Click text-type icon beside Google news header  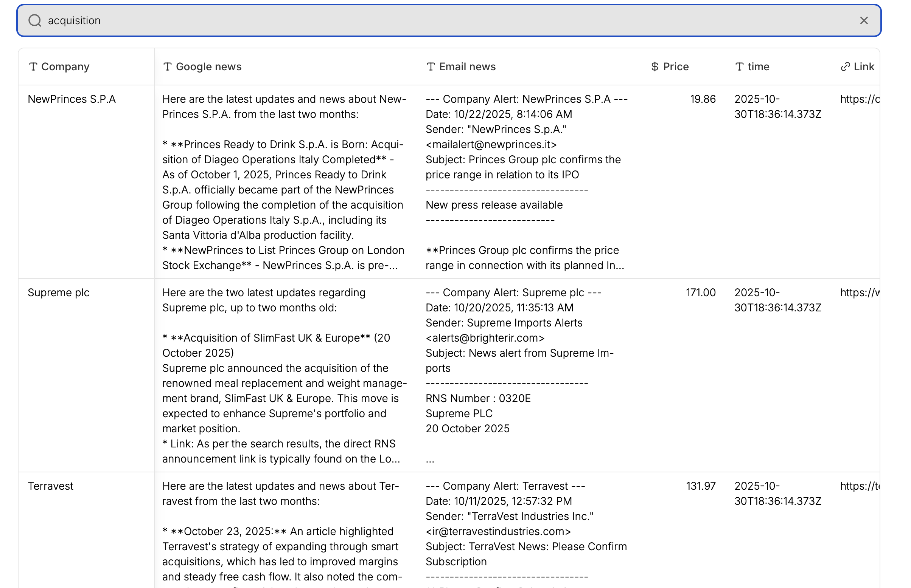167,67
